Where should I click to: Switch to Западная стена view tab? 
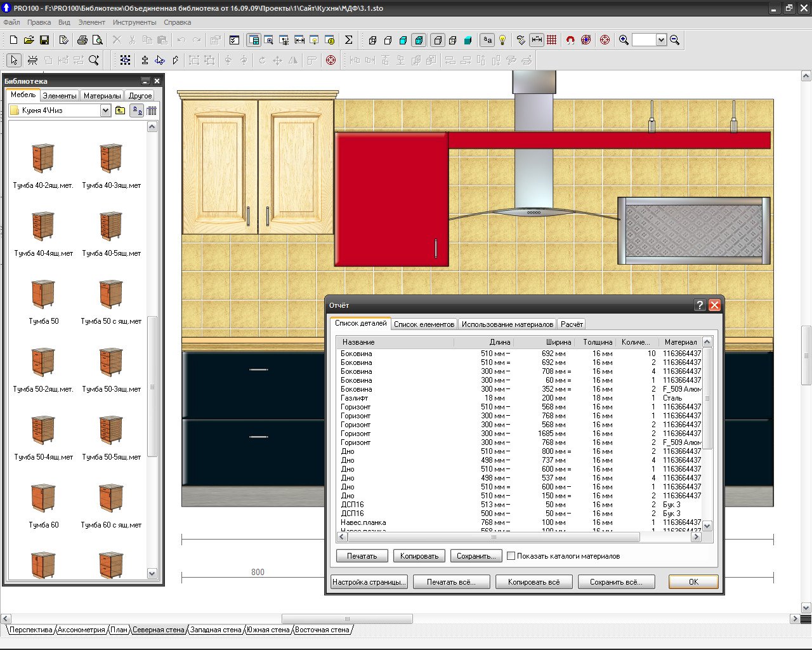(216, 630)
